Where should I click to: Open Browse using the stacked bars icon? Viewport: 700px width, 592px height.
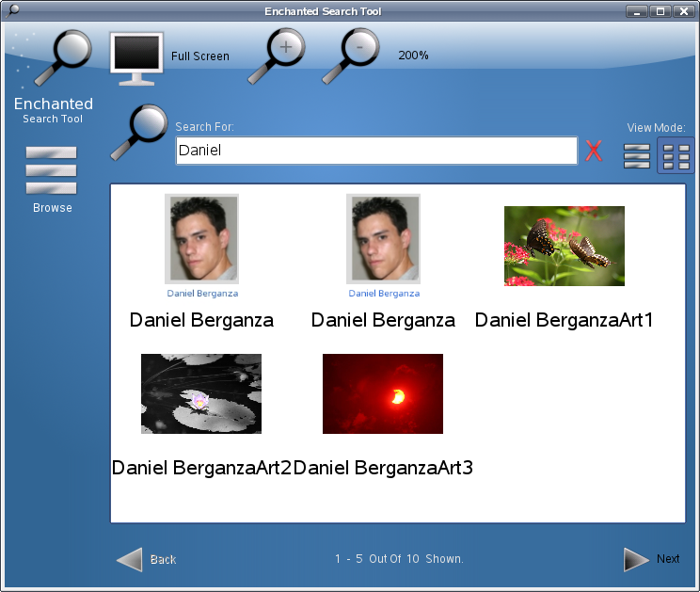[x=51, y=170]
